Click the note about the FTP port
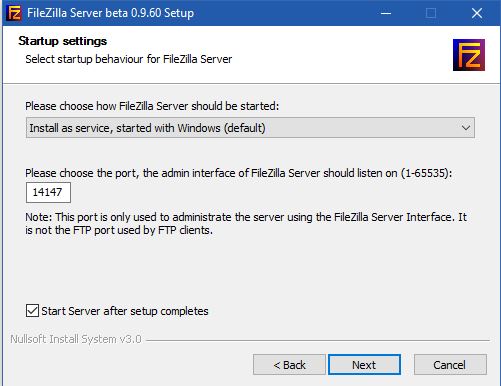Viewport: 501px width, 386px height. pyautogui.click(x=246, y=224)
